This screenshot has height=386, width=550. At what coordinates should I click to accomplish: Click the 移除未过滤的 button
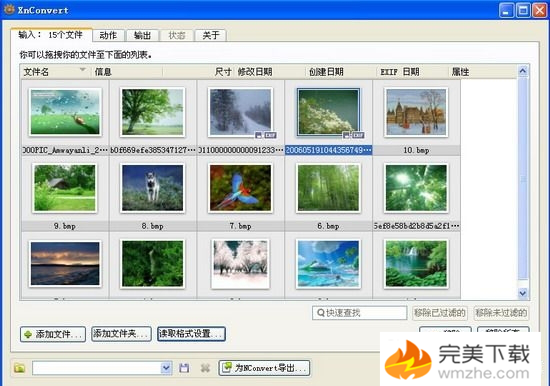pyautogui.click(x=501, y=313)
